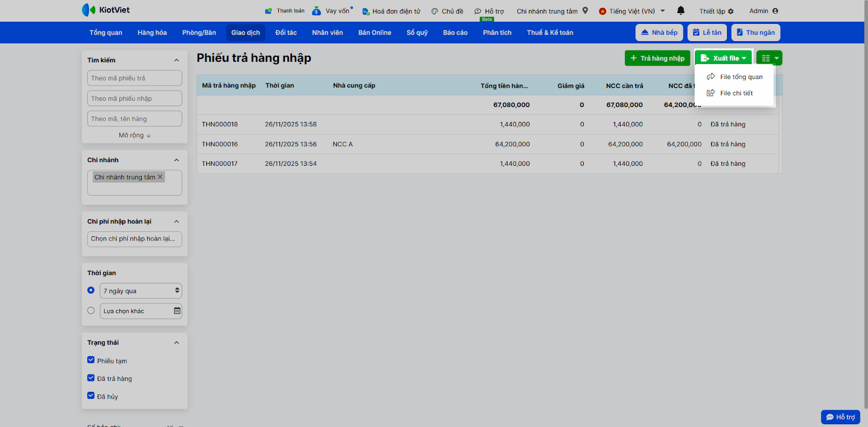Open the Nhà bếp kitchen screen
Viewport: 868px width, 427px height.
(659, 33)
